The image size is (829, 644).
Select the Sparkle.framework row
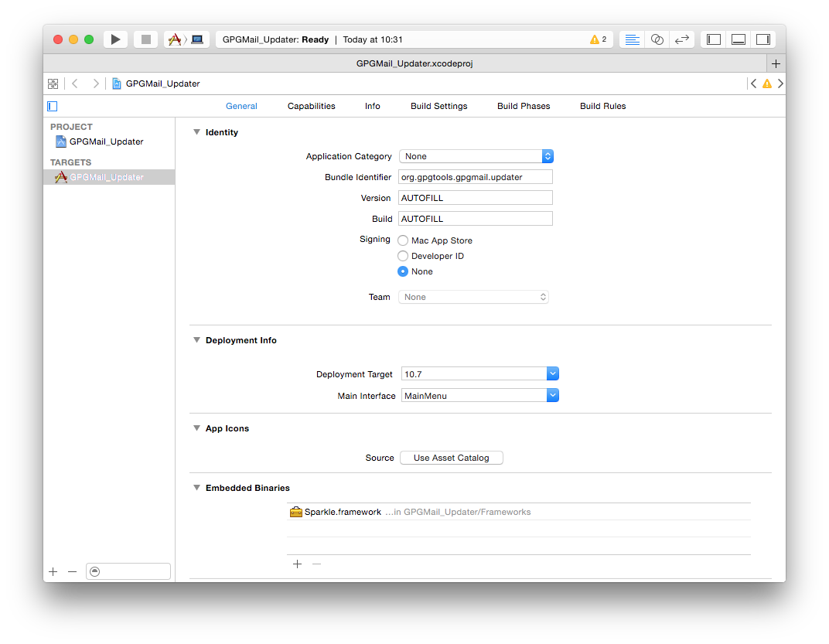pos(519,512)
